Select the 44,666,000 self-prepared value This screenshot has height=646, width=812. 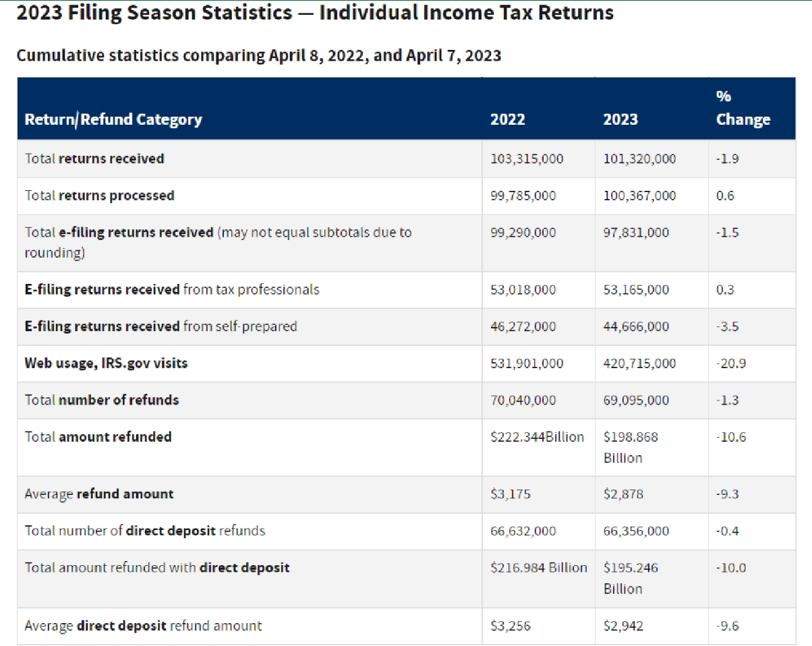(636, 327)
